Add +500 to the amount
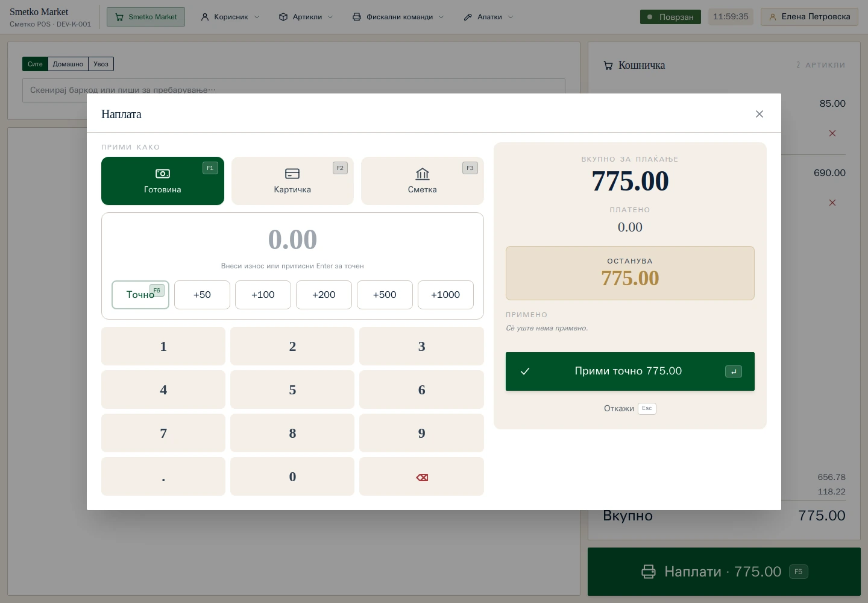Viewport: 868px width, 603px height. [x=385, y=295]
